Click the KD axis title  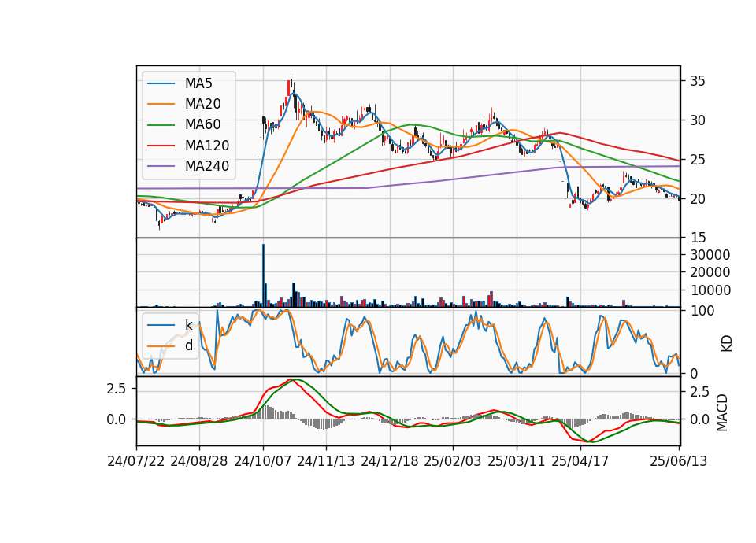pos(727,344)
